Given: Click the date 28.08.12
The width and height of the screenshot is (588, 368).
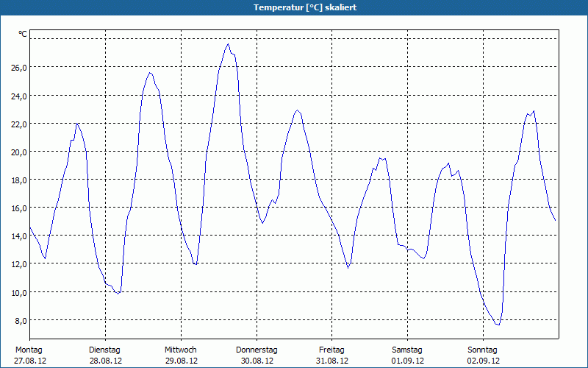Looking at the screenshot, I should tap(106, 361).
